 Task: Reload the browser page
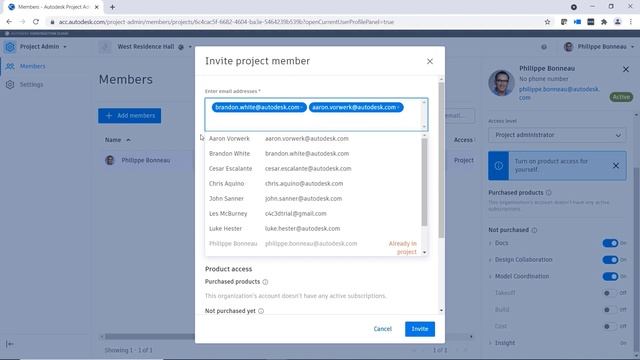[x=36, y=22]
